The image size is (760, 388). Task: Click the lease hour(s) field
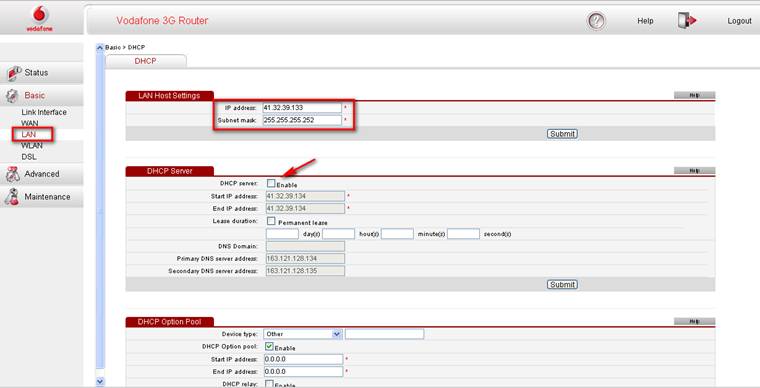click(339, 234)
